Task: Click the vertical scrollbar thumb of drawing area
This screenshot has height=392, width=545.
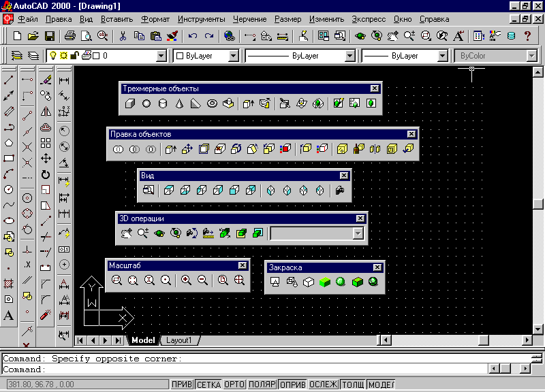Action: (x=538, y=203)
